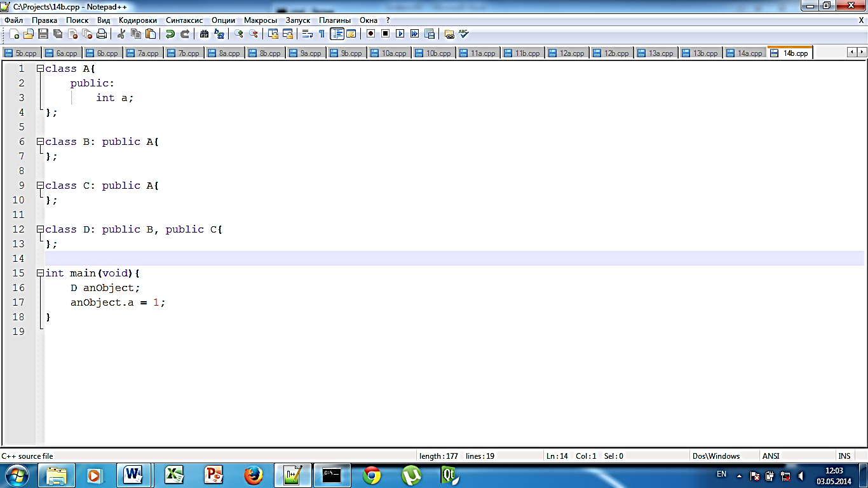This screenshot has height=488, width=868.
Task: Close the current document via toolbar icon
Action: pyautogui.click(x=72, y=34)
